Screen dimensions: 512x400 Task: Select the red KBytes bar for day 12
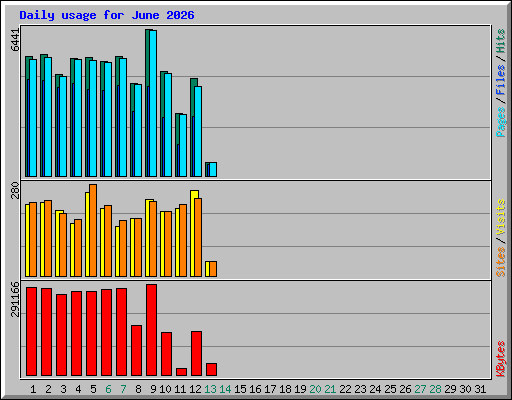pos(196,354)
